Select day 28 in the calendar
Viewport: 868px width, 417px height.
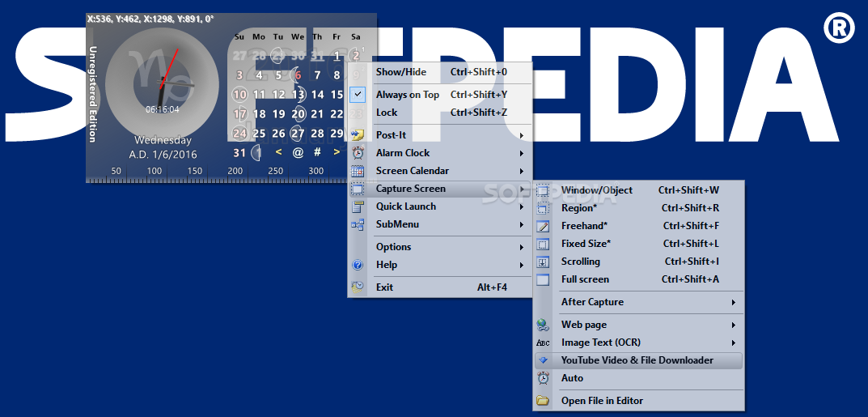317,134
